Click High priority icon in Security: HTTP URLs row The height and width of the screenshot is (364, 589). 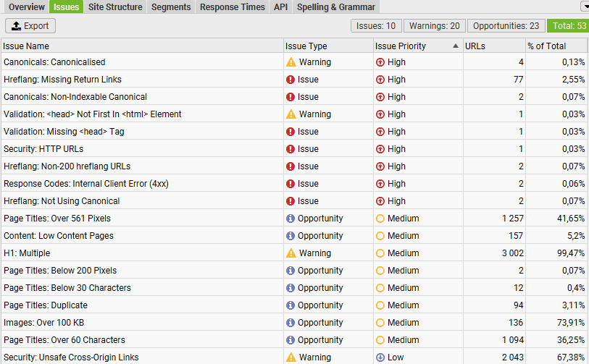tap(380, 149)
